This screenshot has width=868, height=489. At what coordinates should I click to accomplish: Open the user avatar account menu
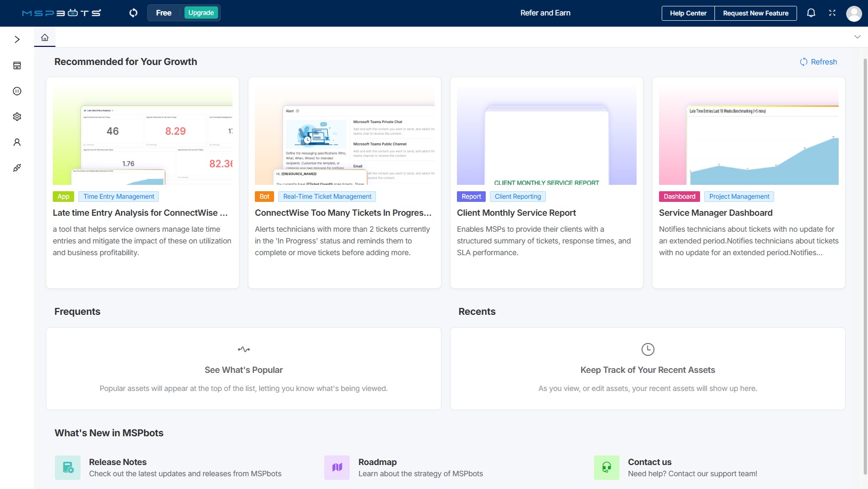(854, 13)
